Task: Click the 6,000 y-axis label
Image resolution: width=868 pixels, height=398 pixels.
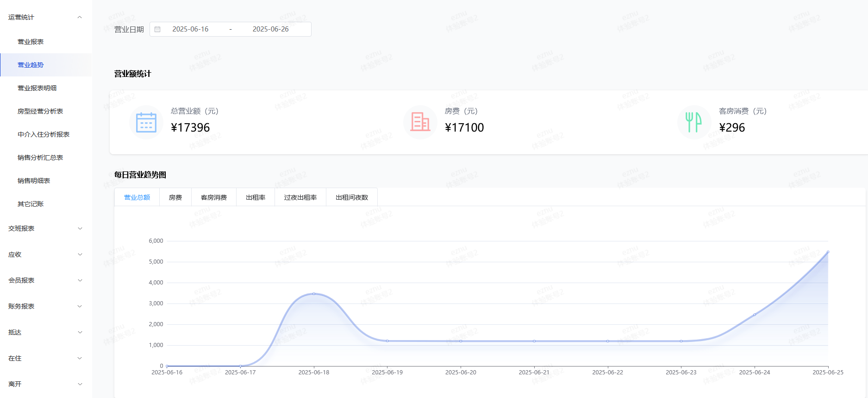Action: coord(156,241)
